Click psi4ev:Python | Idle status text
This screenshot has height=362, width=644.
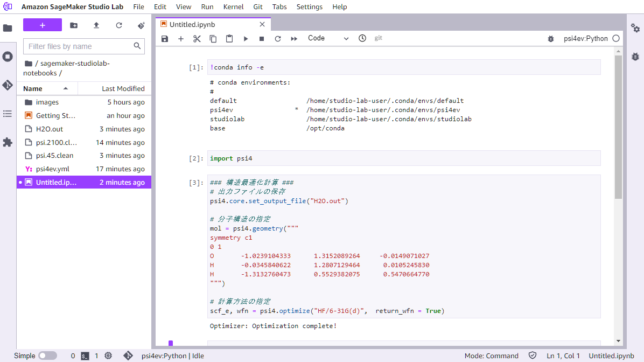coord(172,356)
